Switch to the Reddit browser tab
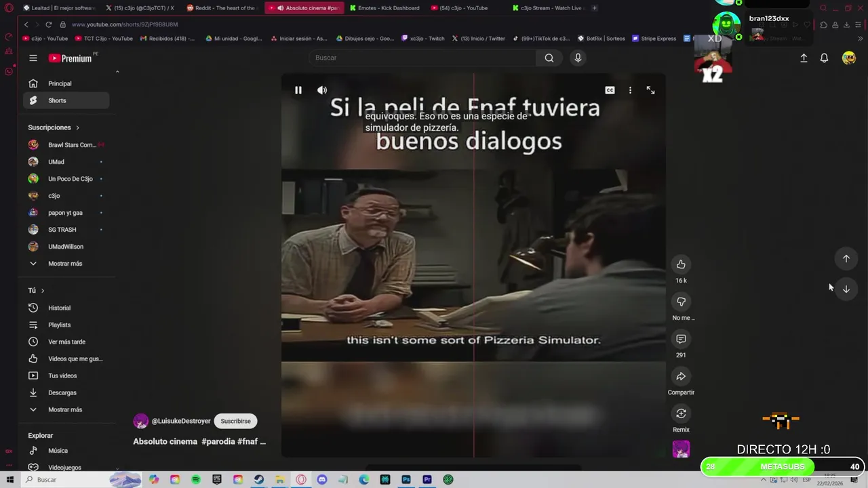The image size is (868, 488). pyautogui.click(x=222, y=8)
